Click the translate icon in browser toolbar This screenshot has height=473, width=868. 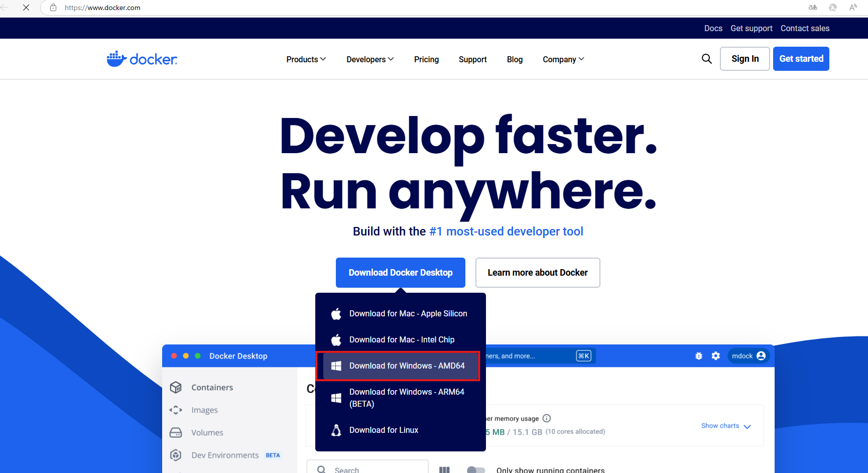click(813, 8)
